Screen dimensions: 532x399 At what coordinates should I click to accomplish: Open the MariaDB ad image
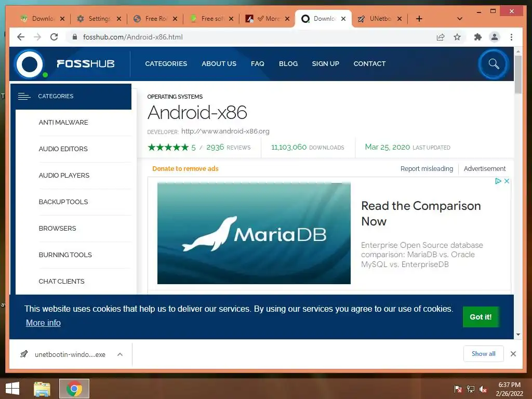[x=254, y=233]
